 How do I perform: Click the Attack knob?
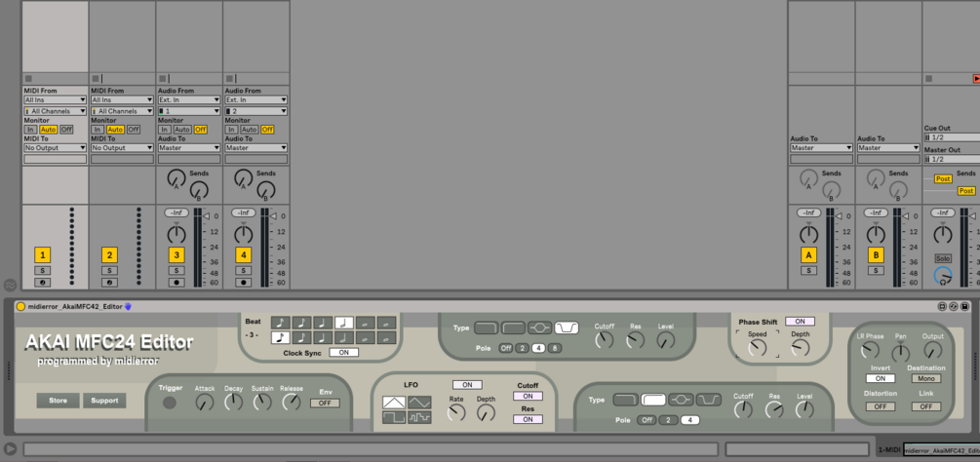pos(205,404)
